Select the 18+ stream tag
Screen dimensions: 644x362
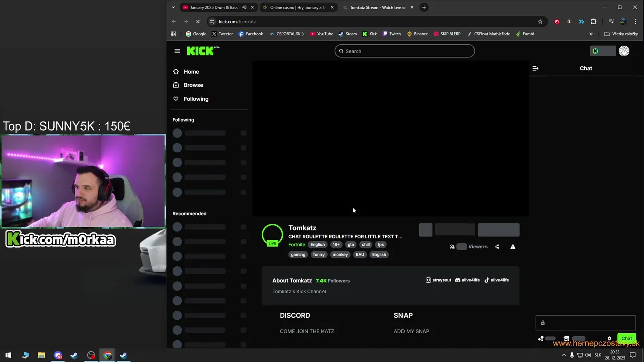click(336, 245)
